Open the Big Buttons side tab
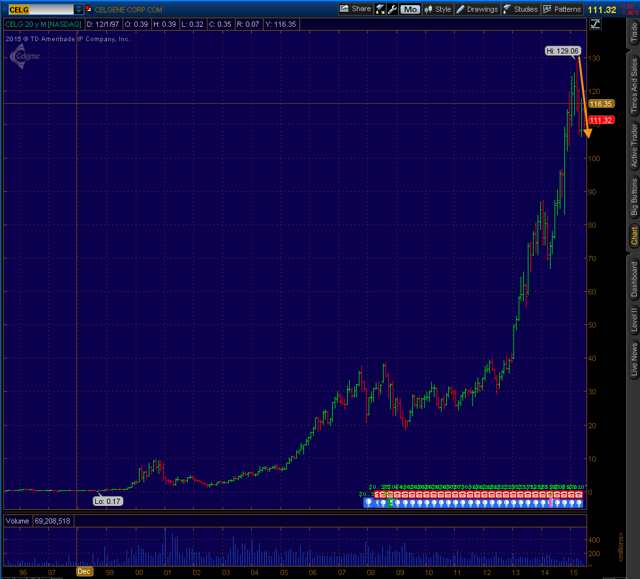 pyautogui.click(x=634, y=197)
